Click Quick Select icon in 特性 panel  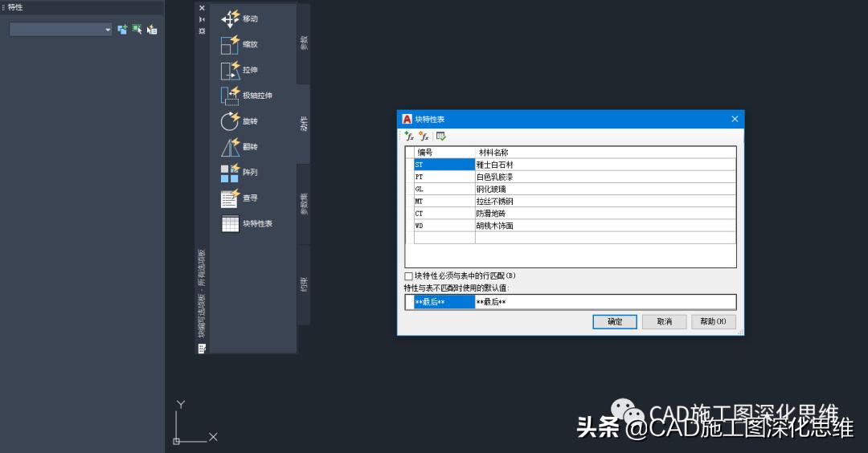[x=152, y=29]
